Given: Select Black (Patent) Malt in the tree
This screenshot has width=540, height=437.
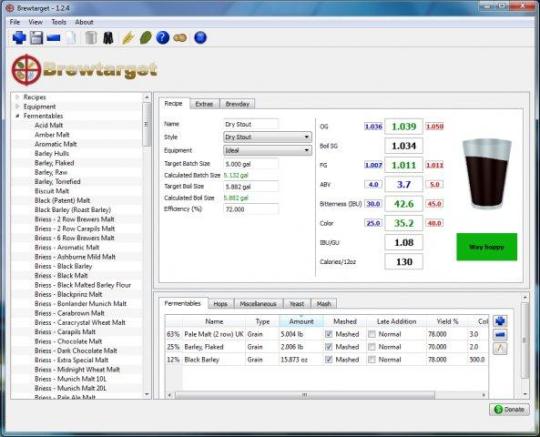Looking at the screenshot, I should click(62, 200).
